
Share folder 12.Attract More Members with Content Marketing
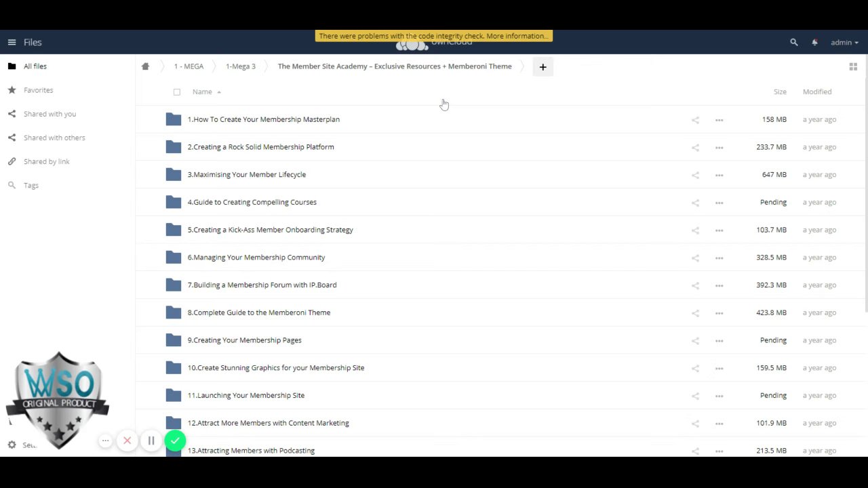point(695,424)
